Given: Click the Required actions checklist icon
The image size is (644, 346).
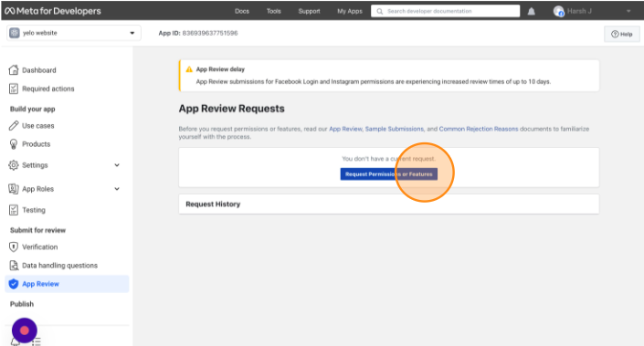Looking at the screenshot, I should point(14,89).
